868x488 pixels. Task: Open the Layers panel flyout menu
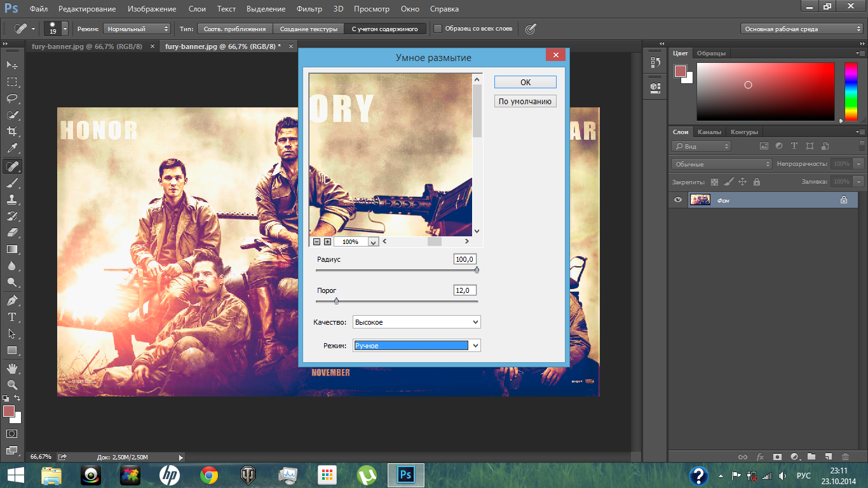click(860, 132)
